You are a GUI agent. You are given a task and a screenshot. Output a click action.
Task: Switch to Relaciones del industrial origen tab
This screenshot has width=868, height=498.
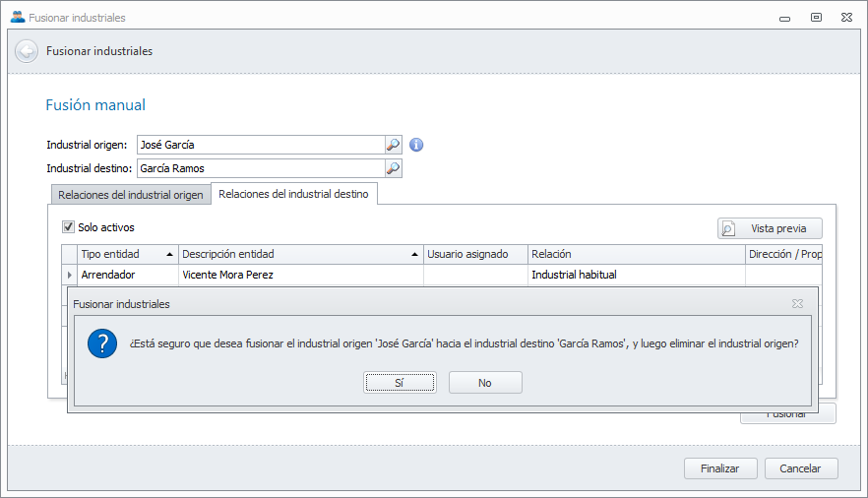click(x=130, y=195)
